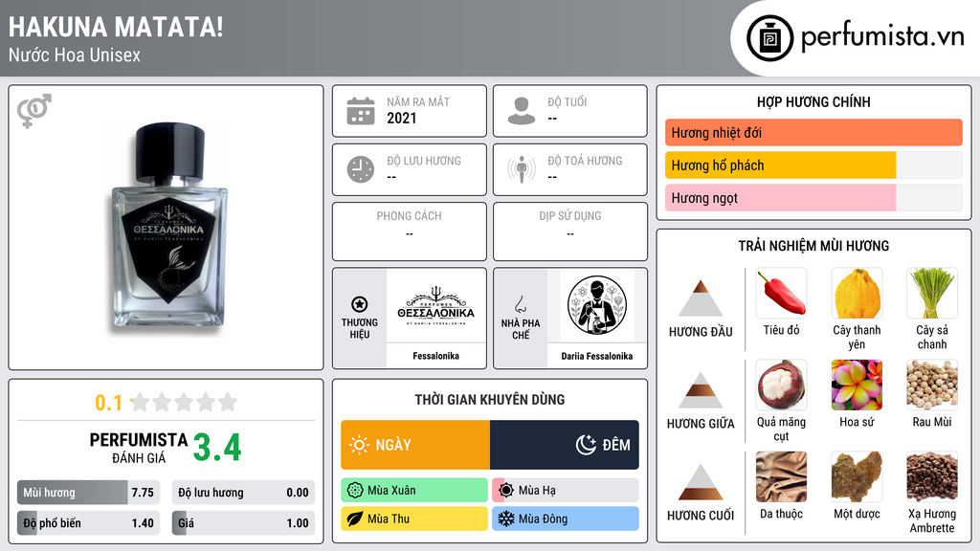980x551 pixels.
Task: Click the release year value 2021
Action: click(x=401, y=118)
